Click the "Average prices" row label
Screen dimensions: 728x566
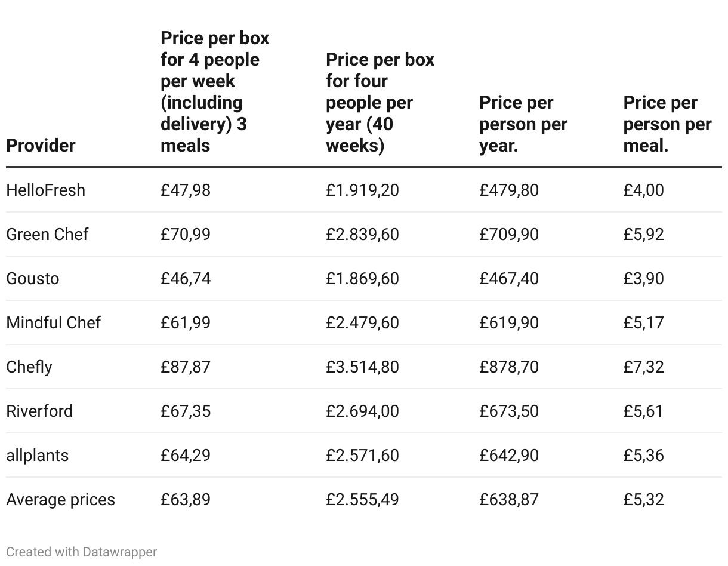(61, 500)
